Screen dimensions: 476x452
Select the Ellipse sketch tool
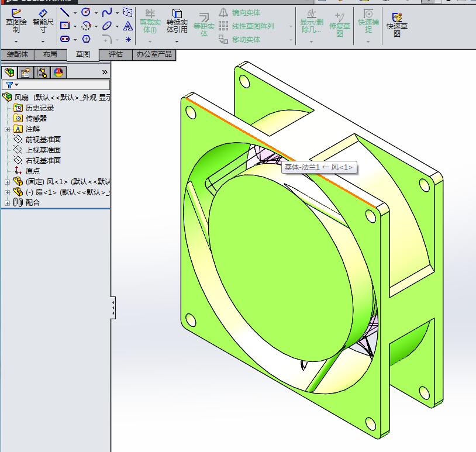coord(107,26)
